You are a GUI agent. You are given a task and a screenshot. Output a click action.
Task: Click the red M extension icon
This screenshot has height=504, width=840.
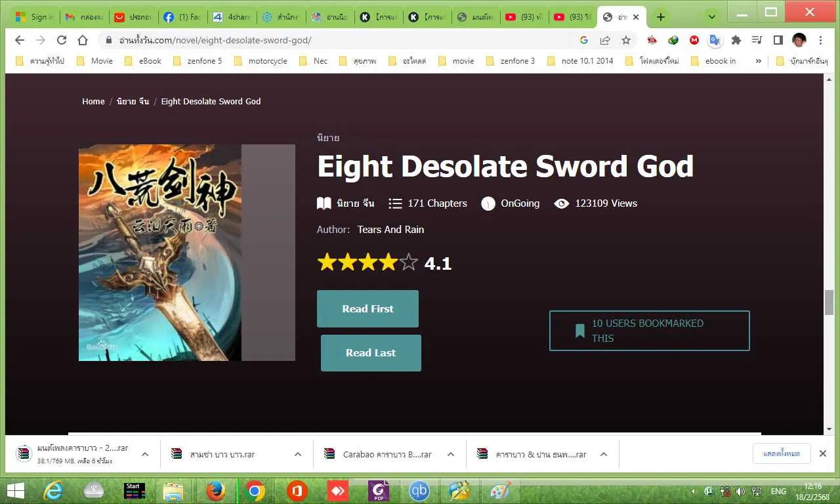click(694, 40)
